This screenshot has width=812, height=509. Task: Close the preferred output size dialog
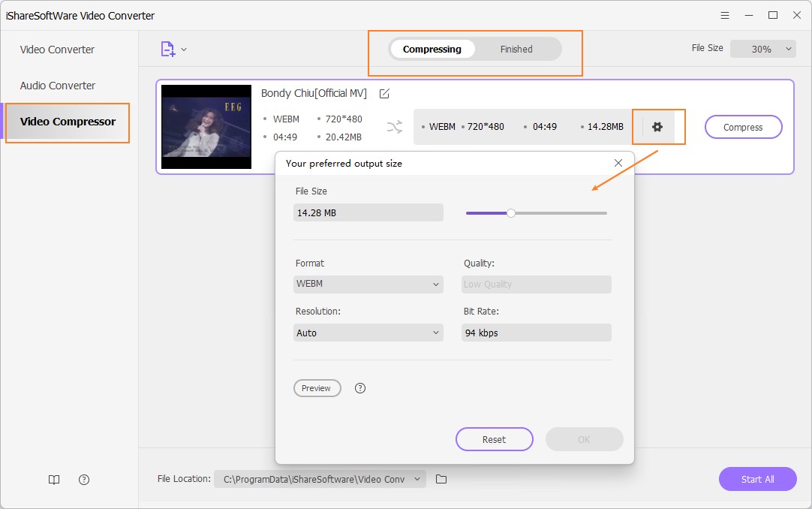click(x=618, y=163)
